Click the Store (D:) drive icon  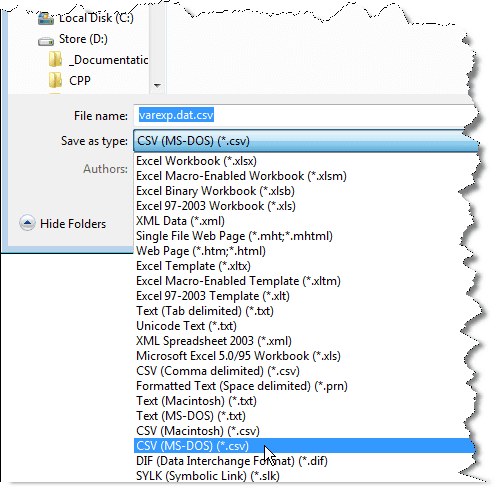pyautogui.click(x=46, y=41)
